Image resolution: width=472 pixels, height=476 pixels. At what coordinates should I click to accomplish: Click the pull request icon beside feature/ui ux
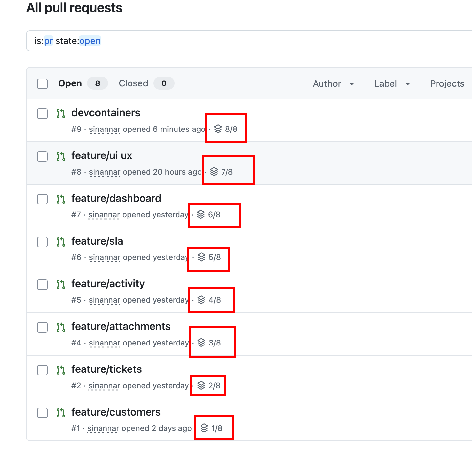(x=61, y=156)
